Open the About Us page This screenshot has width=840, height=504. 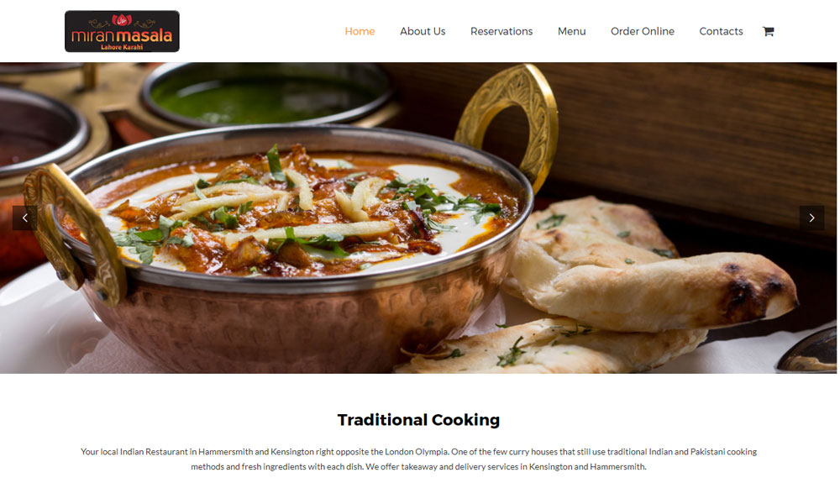(423, 31)
